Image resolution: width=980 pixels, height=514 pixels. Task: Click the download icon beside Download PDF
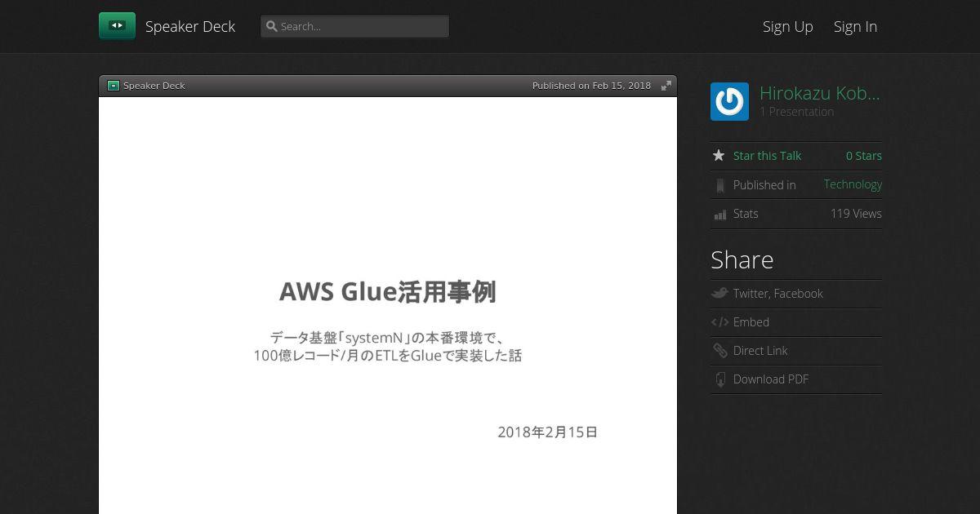click(719, 379)
